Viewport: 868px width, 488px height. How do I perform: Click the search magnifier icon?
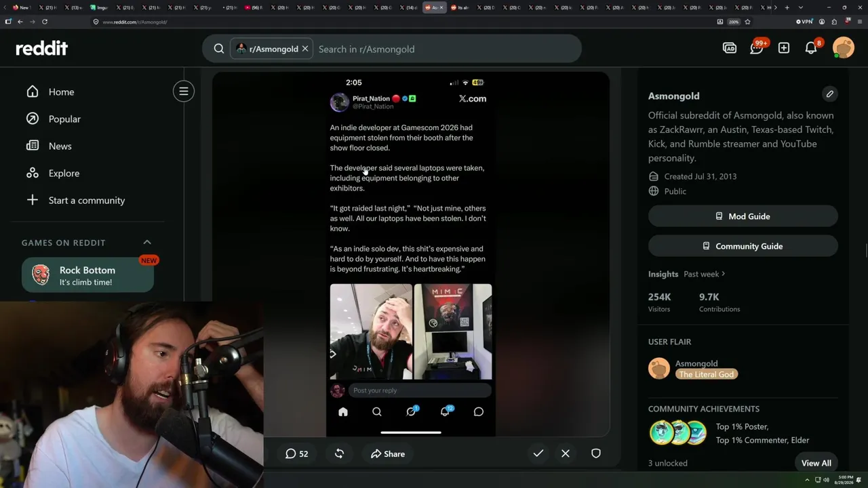click(219, 49)
